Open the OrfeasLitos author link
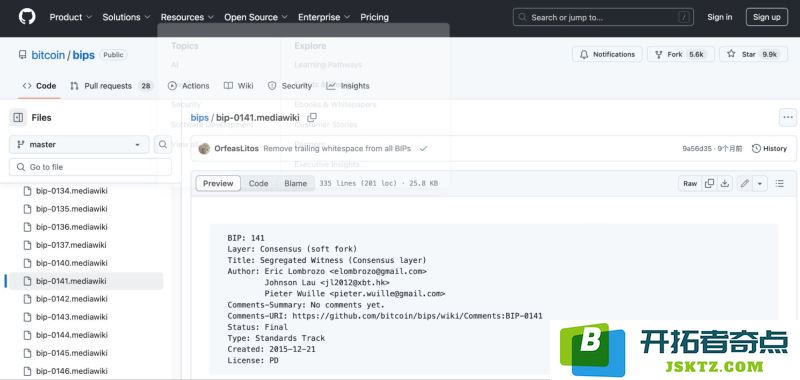 point(237,148)
